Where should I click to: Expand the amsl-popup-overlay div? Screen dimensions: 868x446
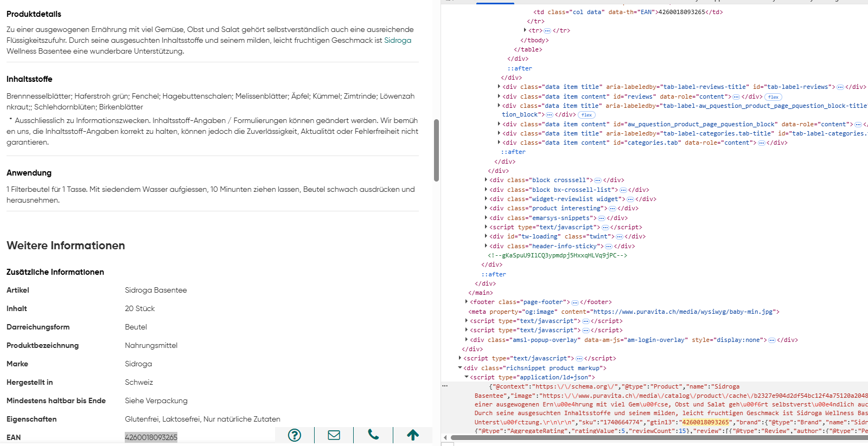[x=467, y=340]
